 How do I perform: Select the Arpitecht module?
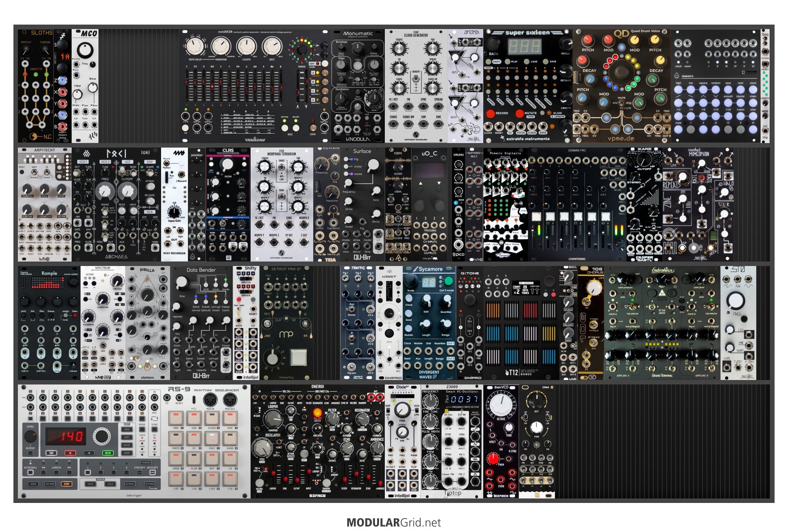pyautogui.click(x=45, y=205)
